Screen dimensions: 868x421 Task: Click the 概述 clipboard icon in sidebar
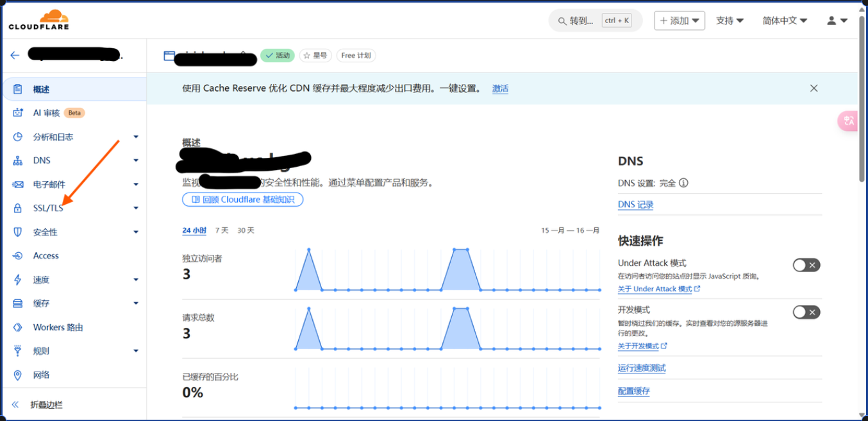[x=18, y=89]
